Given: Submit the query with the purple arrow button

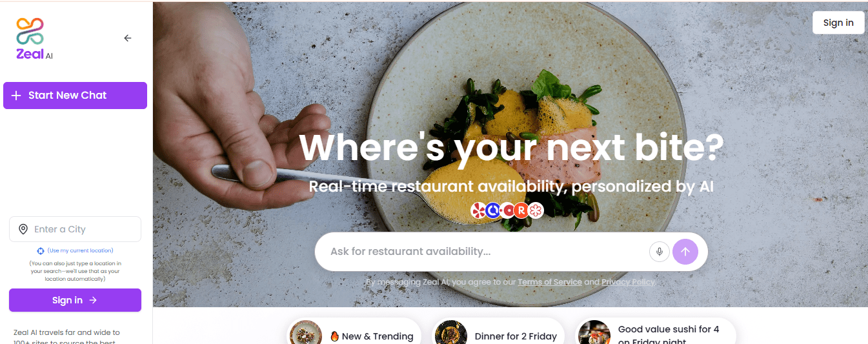Looking at the screenshot, I should (685, 252).
